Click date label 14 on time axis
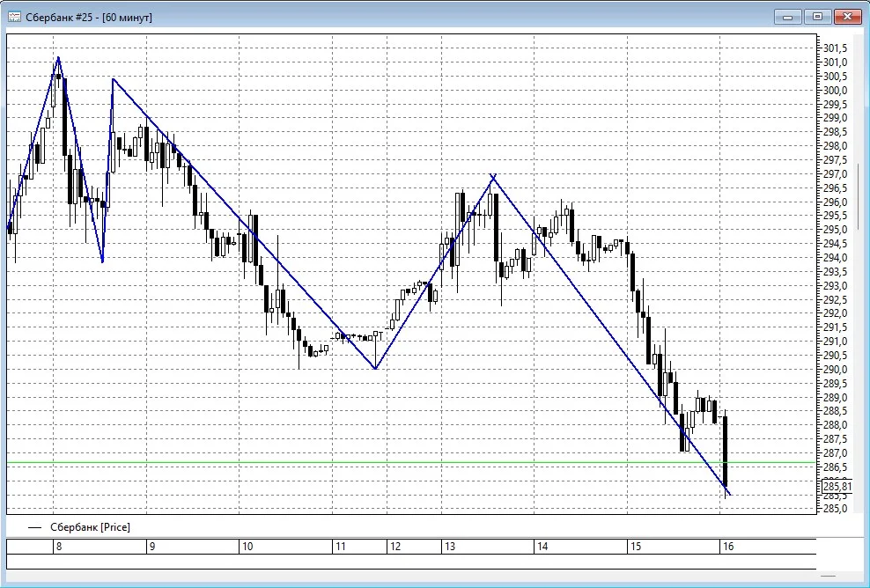 coord(542,547)
